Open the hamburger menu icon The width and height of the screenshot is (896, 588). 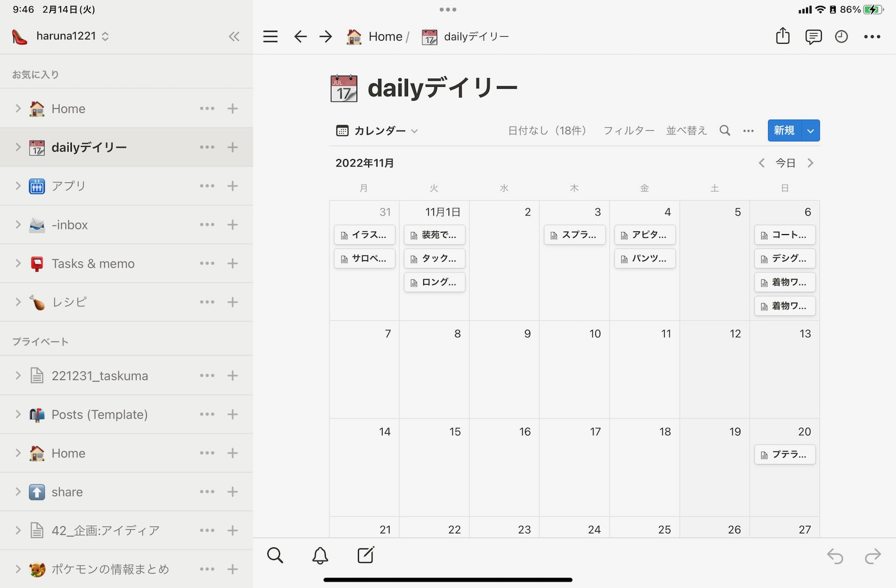point(270,36)
